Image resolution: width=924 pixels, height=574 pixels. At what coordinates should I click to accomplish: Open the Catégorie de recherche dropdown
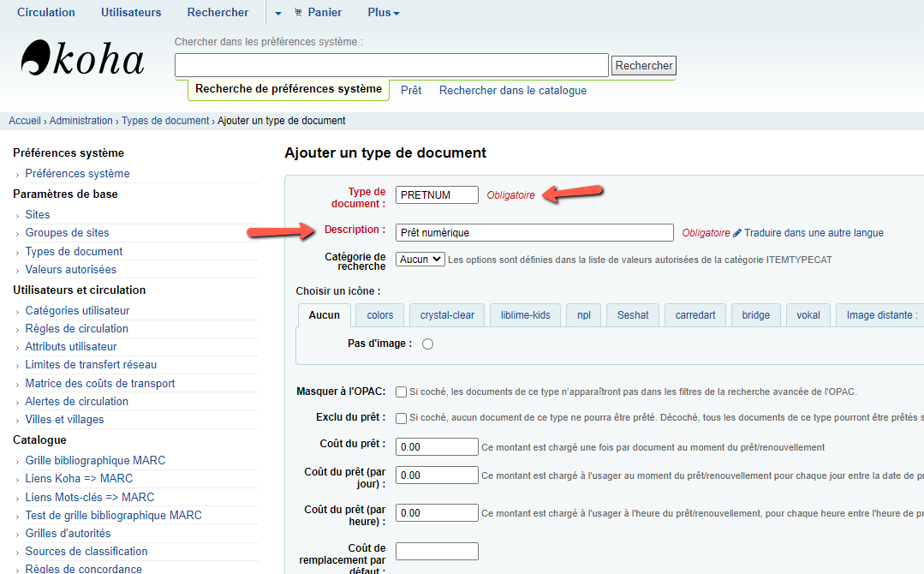(420, 260)
